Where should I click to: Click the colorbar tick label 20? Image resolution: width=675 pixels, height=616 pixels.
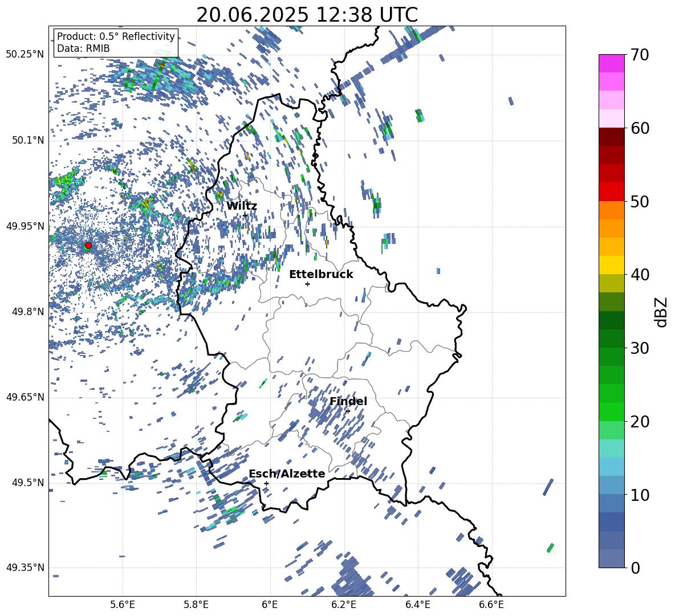point(640,421)
